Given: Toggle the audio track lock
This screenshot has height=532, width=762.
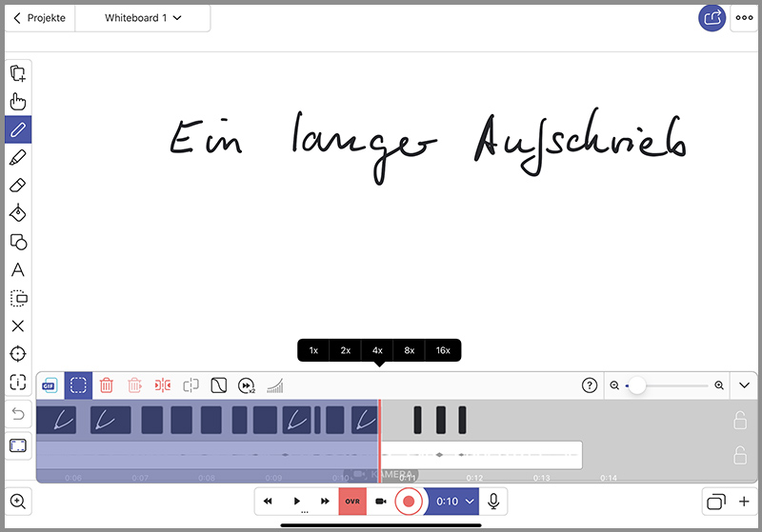Looking at the screenshot, I should tap(740, 455).
